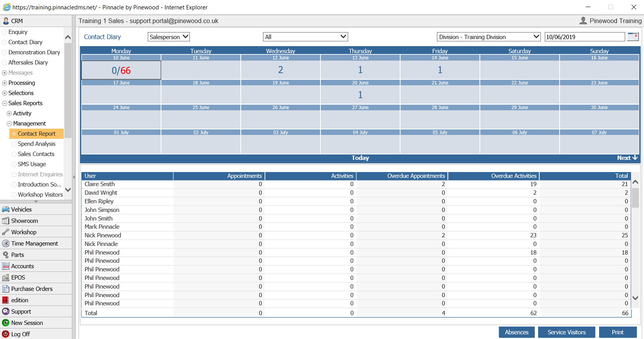
Task: Open the Purchase Orders document icon
Action: click(6, 289)
